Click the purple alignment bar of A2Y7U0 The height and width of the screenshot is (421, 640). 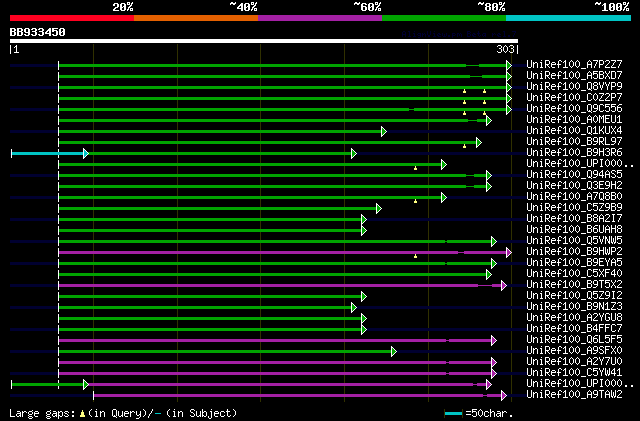[x=275, y=363]
